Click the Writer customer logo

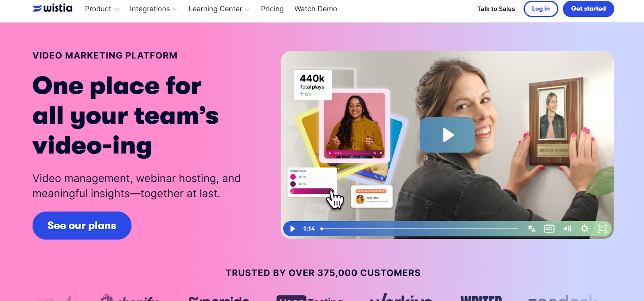tap(481, 298)
